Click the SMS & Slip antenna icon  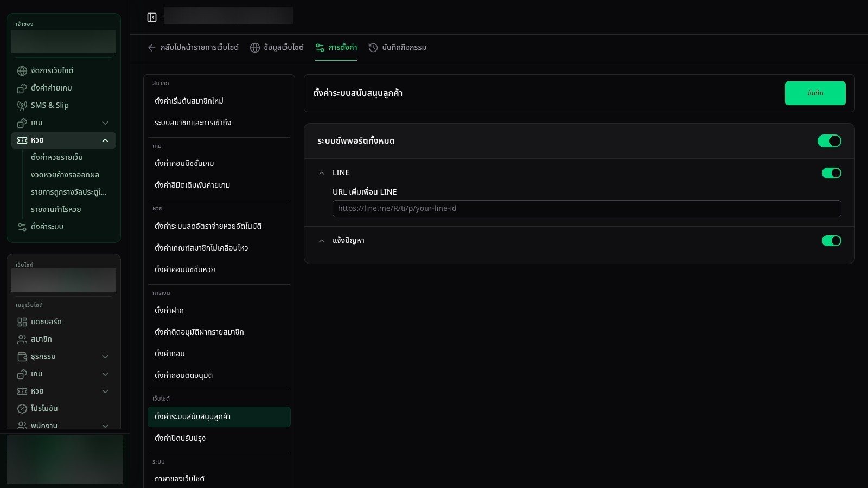[22, 106]
